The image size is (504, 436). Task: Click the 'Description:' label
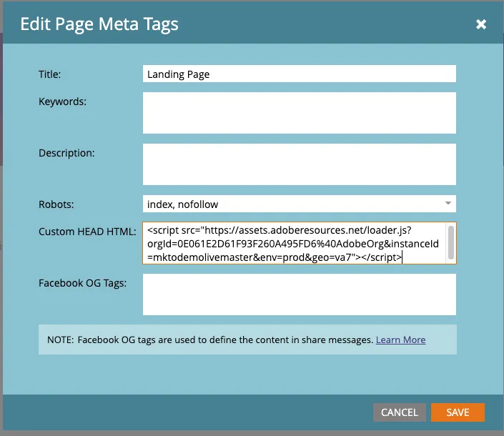tap(66, 153)
